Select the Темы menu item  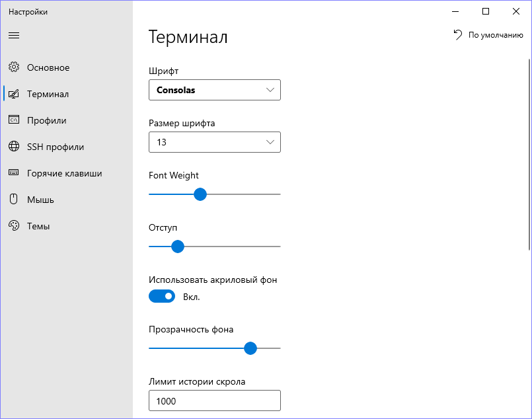38,226
